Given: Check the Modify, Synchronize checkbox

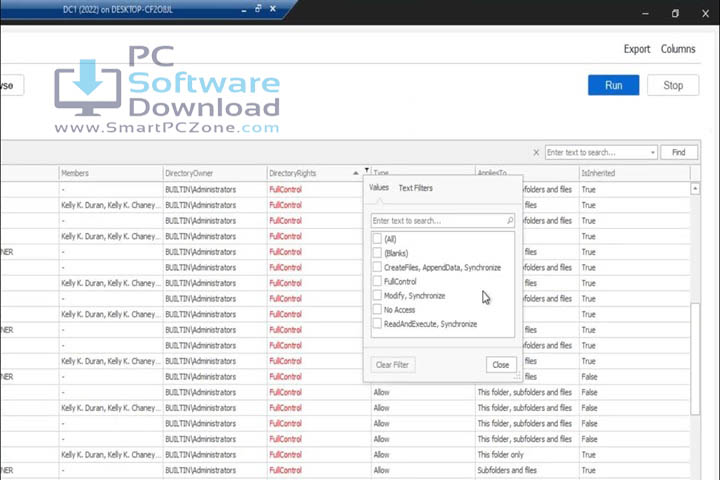Looking at the screenshot, I should 377,296.
